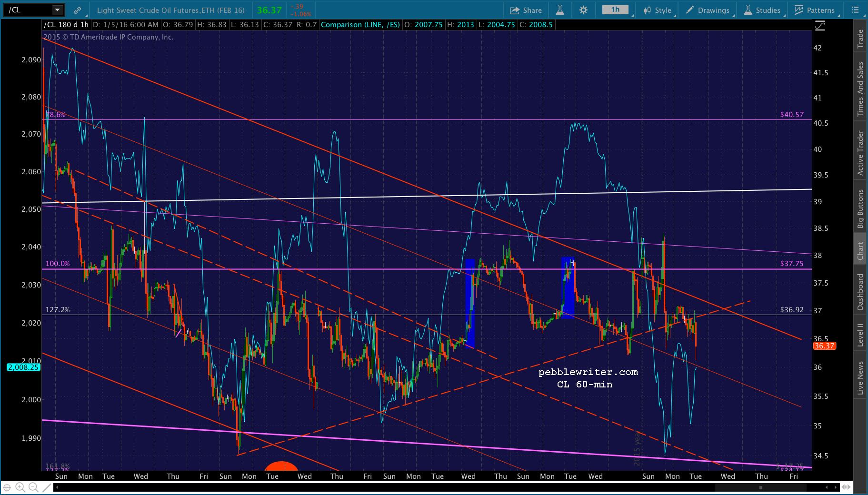Click the C: 2008.5 comparison close value
This screenshot has height=495, width=868.
click(536, 25)
